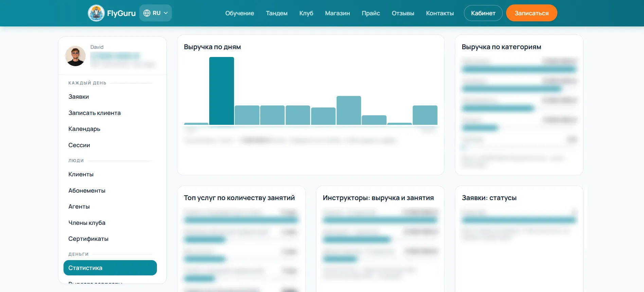The width and height of the screenshot is (644, 292).
Task: Click David's profile avatar
Action: coord(75,56)
